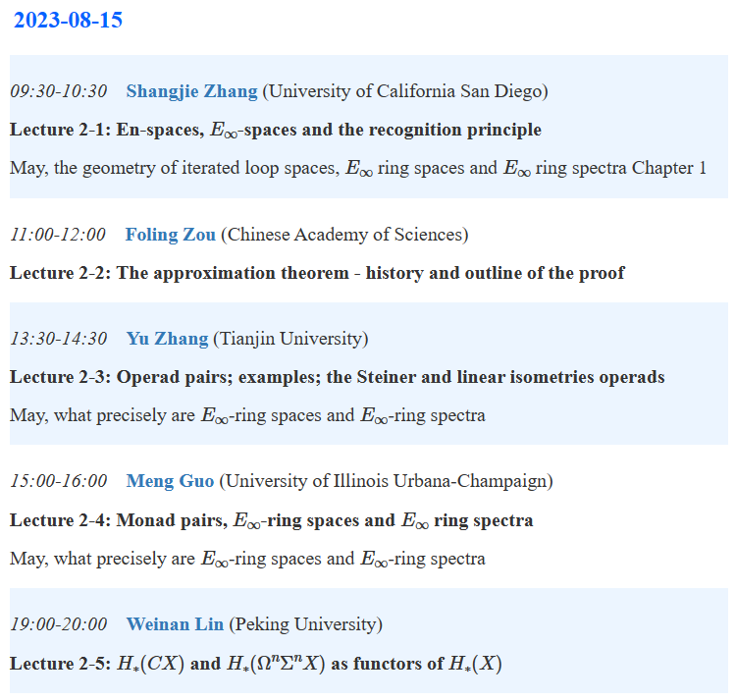
Task: Click the Lecture 2-1 recognition principle title
Action: [275, 130]
